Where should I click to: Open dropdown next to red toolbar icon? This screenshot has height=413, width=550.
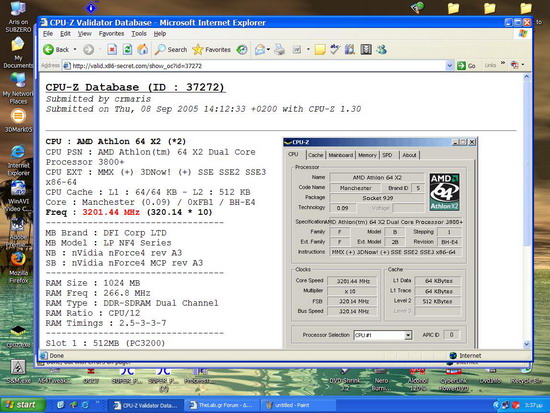(523, 65)
